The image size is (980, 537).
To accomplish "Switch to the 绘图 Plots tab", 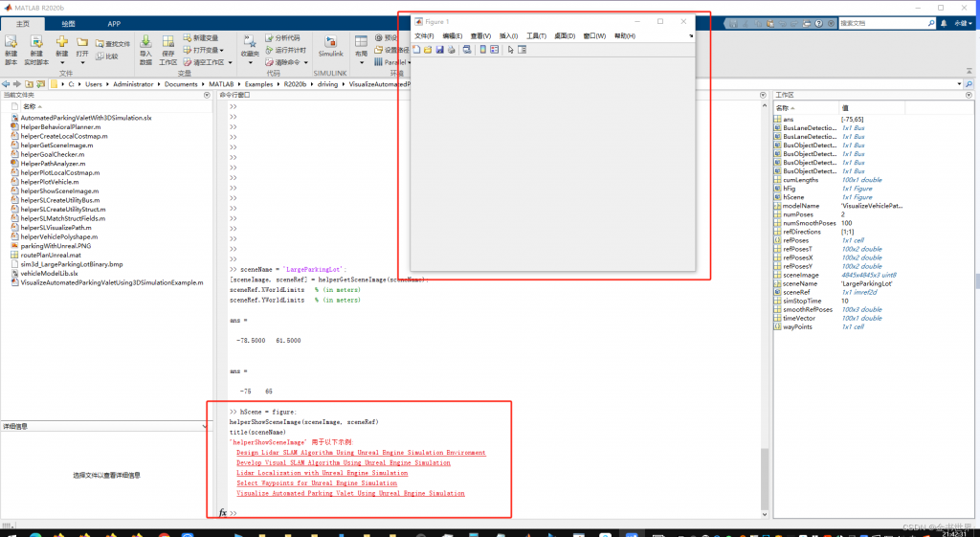I will [x=68, y=24].
